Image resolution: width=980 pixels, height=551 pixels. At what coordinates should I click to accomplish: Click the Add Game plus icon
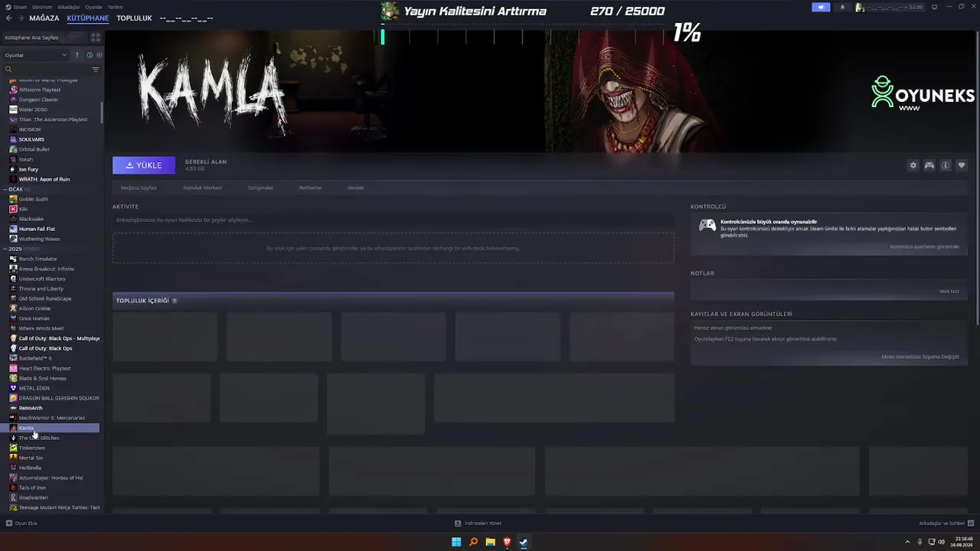(9, 523)
